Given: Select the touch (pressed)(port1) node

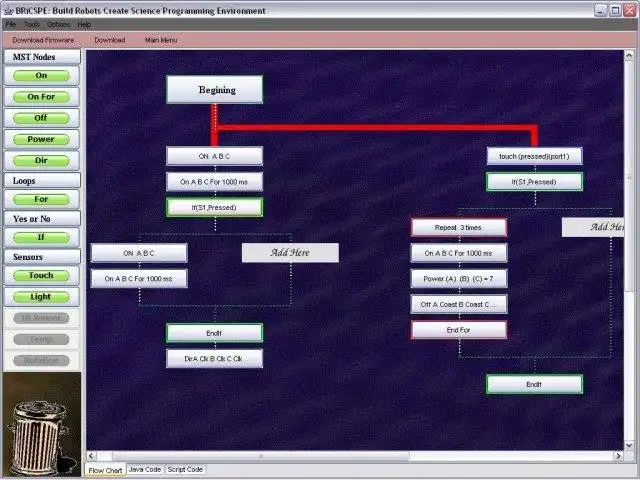Looking at the screenshot, I should [535, 156].
